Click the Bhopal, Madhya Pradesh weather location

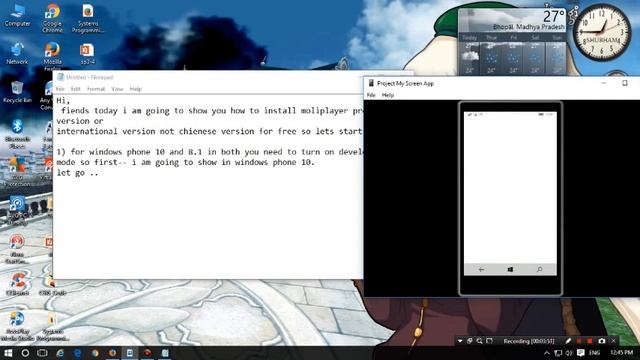529,27
